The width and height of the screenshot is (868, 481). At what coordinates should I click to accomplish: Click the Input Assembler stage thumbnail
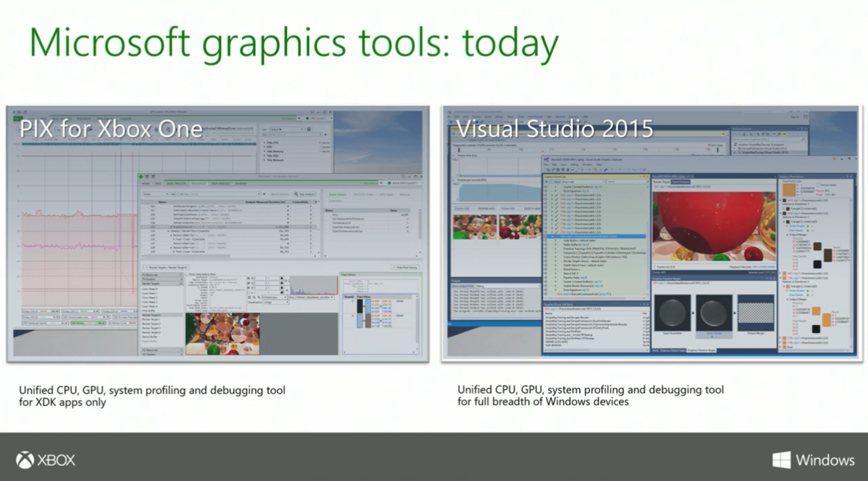tap(672, 313)
